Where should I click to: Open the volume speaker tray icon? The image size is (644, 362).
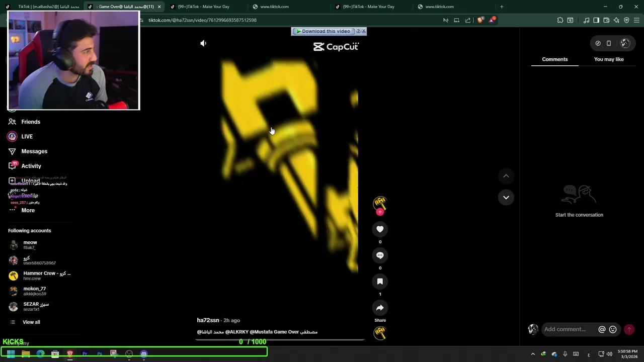(609, 354)
